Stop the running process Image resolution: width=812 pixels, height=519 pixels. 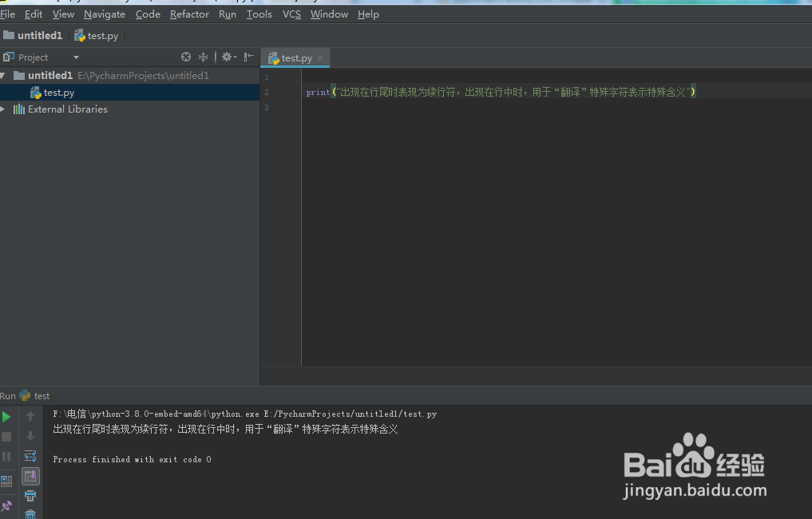(6, 436)
